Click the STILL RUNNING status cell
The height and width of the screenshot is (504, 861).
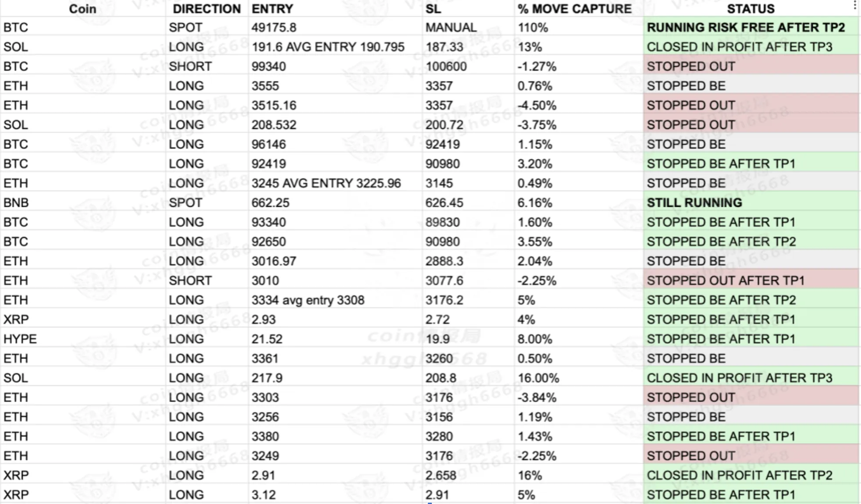point(694,203)
